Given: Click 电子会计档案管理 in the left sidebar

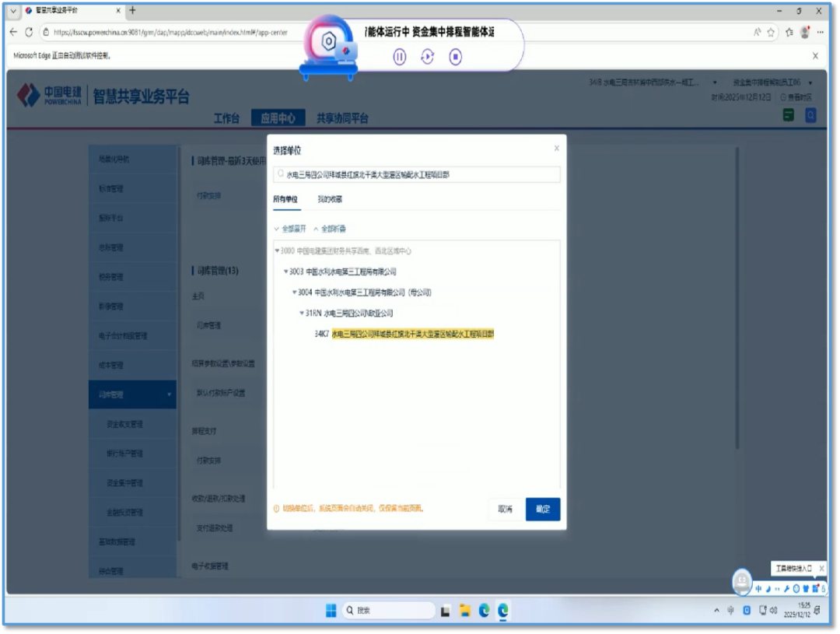Looking at the screenshot, I should [123, 336].
